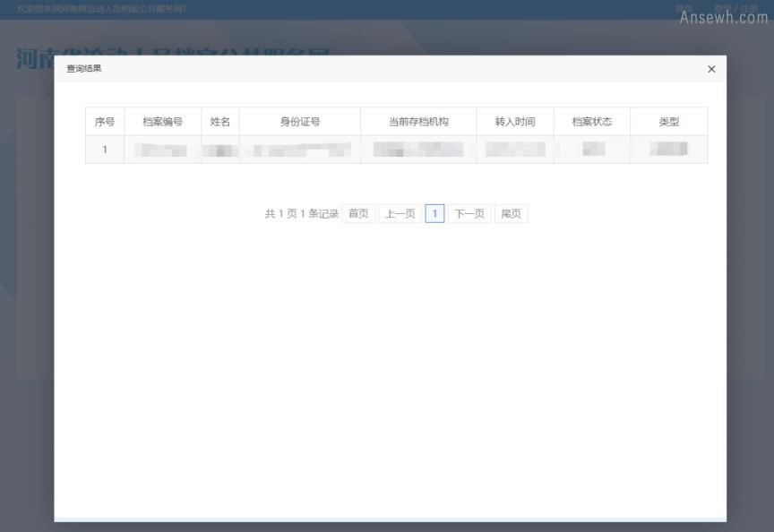The height and width of the screenshot is (532, 774).
Task: Go to 首页 in the pagination bar
Action: click(358, 214)
